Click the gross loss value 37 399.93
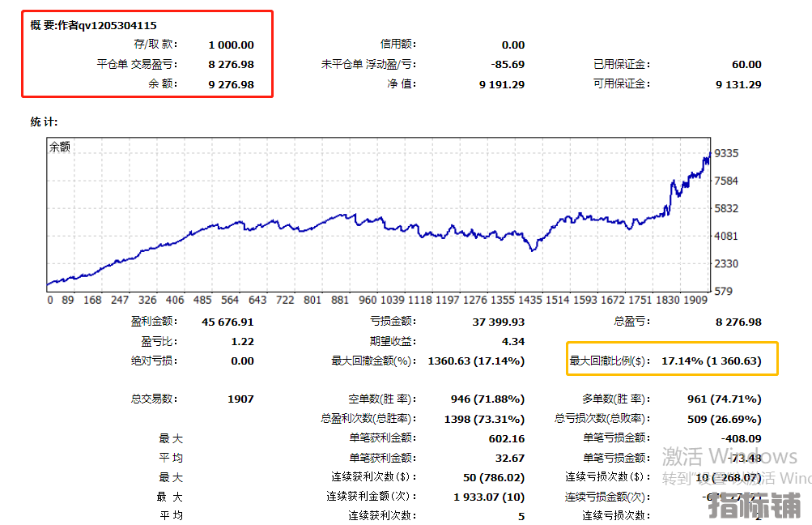 coord(498,322)
